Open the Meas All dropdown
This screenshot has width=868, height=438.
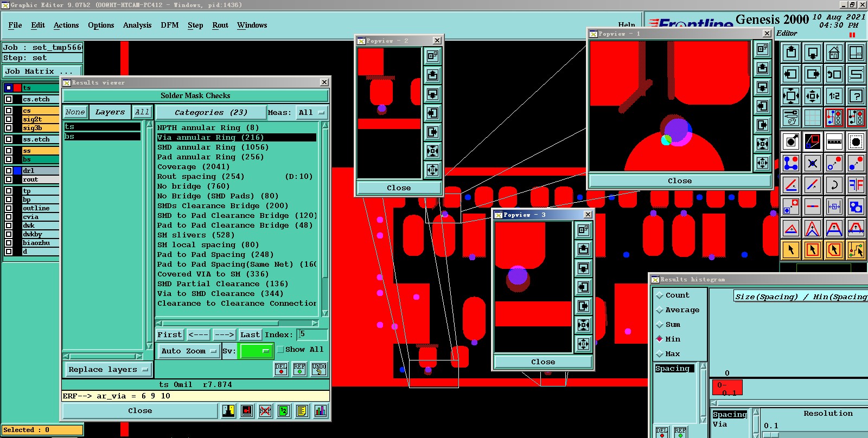[311, 113]
